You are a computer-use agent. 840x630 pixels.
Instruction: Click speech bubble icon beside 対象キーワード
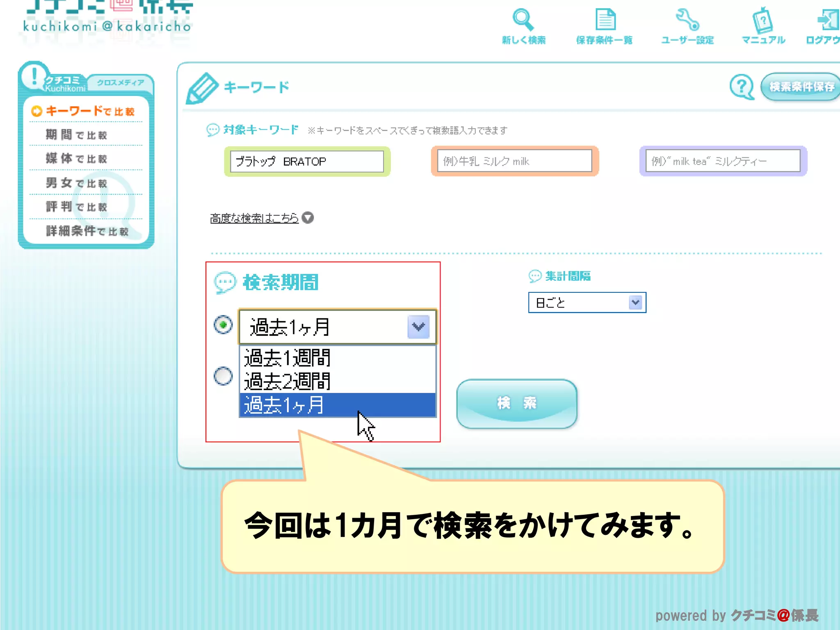click(x=213, y=130)
